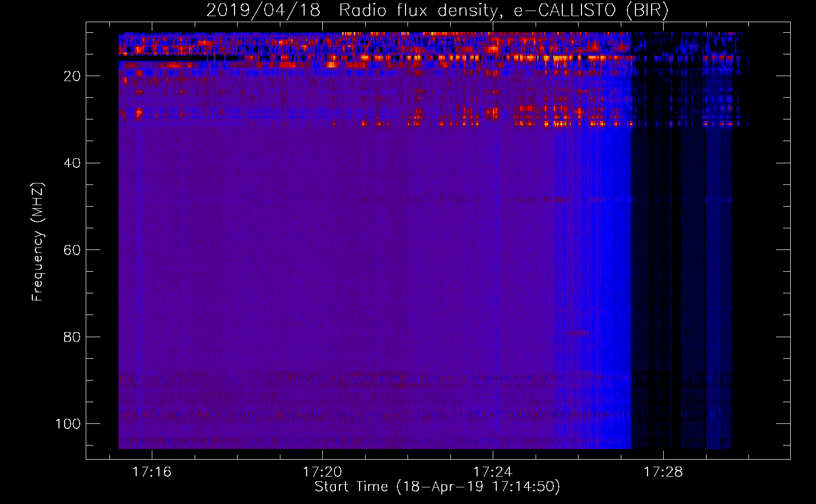Click the 'Start Time (18-Apr-19 17:14:50)' label

point(437,487)
